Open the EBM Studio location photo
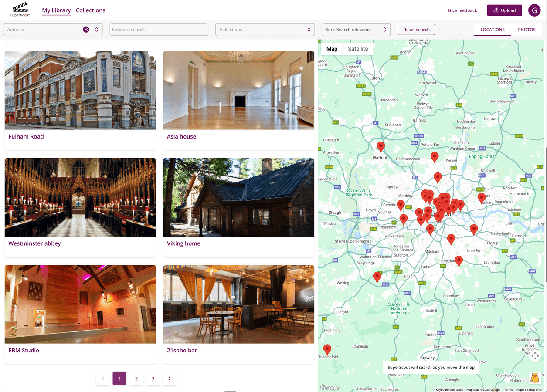Image resolution: width=547 pixels, height=392 pixels. tap(80, 304)
